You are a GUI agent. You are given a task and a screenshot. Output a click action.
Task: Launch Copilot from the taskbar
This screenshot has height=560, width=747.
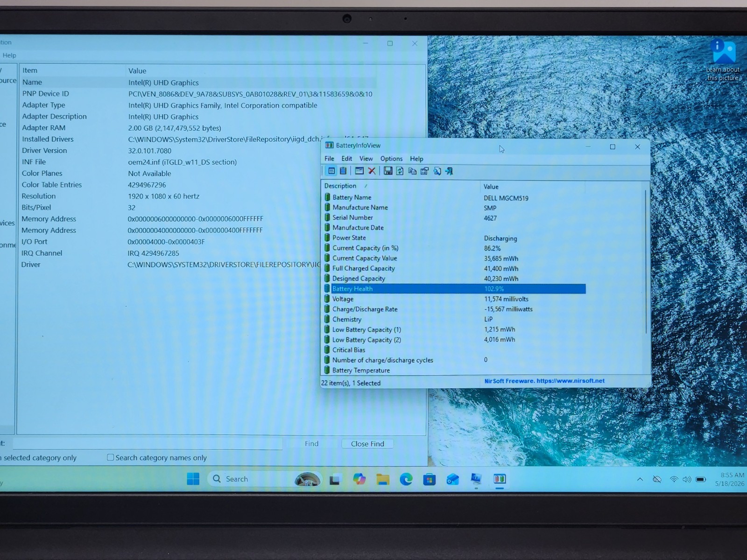359,479
